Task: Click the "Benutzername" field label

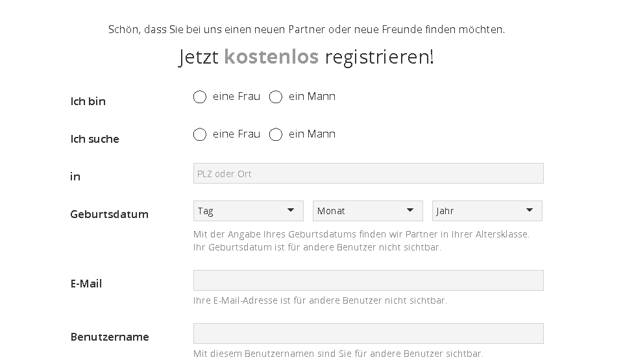Action: click(110, 337)
